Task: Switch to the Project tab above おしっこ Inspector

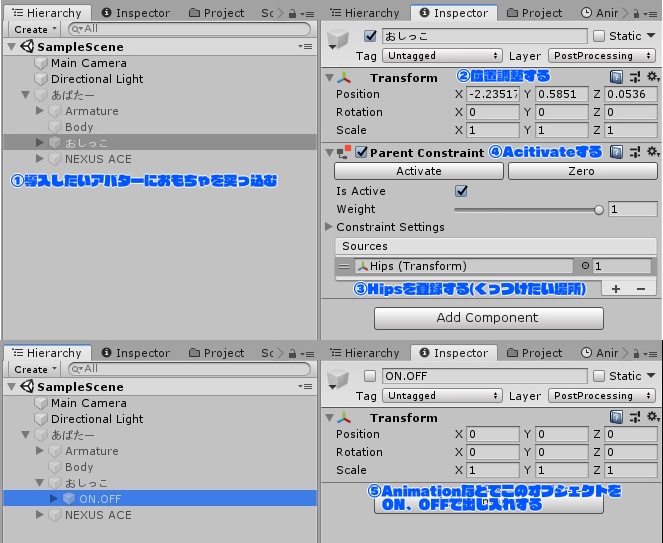Action: [x=534, y=13]
